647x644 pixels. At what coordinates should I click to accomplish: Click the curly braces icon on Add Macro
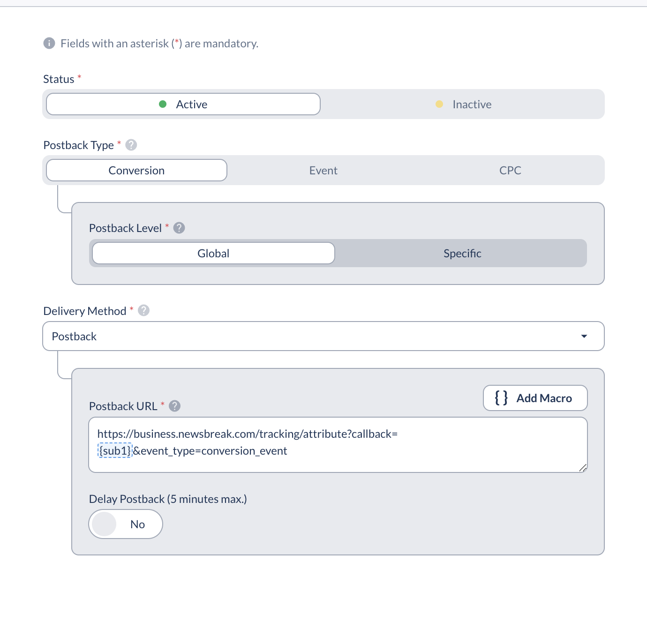[x=501, y=397]
